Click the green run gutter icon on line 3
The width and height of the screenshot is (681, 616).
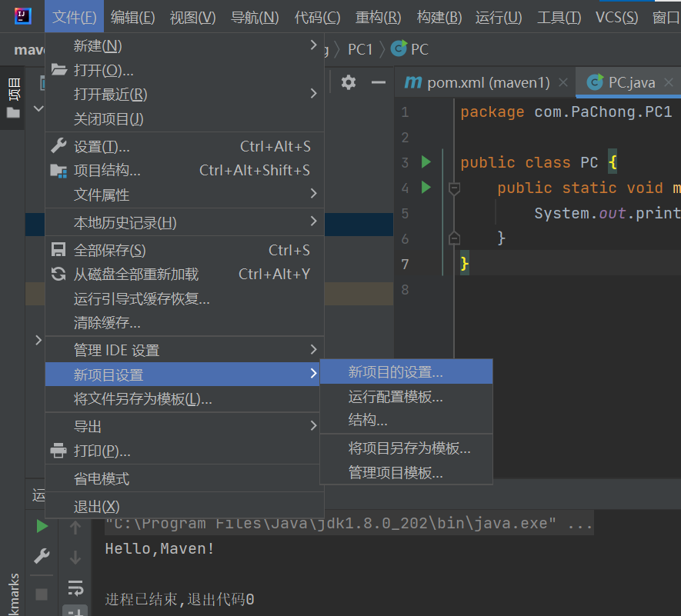[x=426, y=162]
